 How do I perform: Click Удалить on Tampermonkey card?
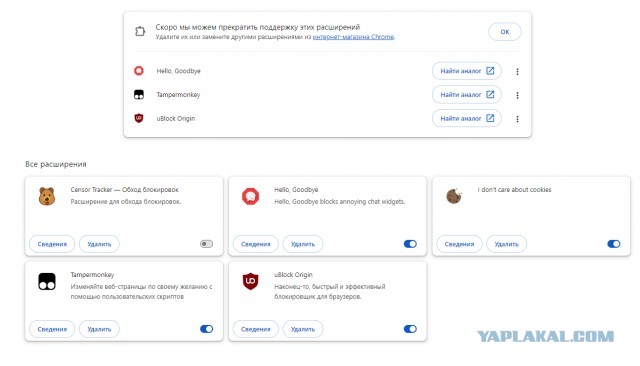tap(99, 329)
